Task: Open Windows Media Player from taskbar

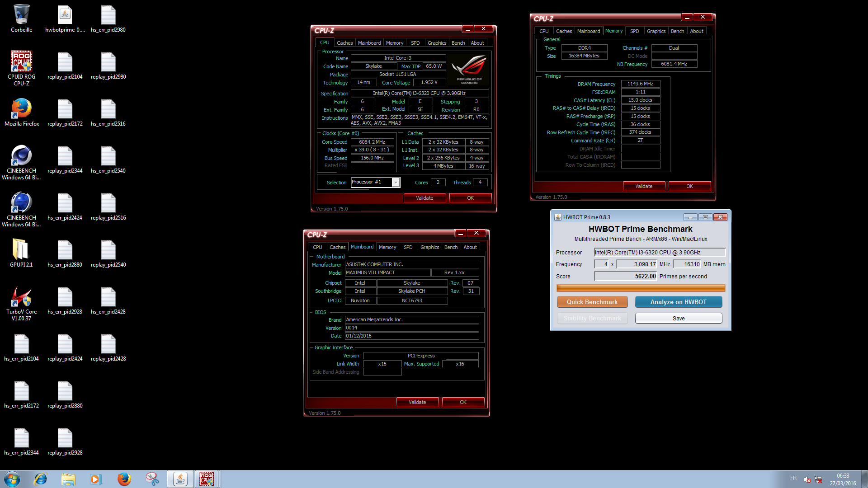Action: point(95,479)
